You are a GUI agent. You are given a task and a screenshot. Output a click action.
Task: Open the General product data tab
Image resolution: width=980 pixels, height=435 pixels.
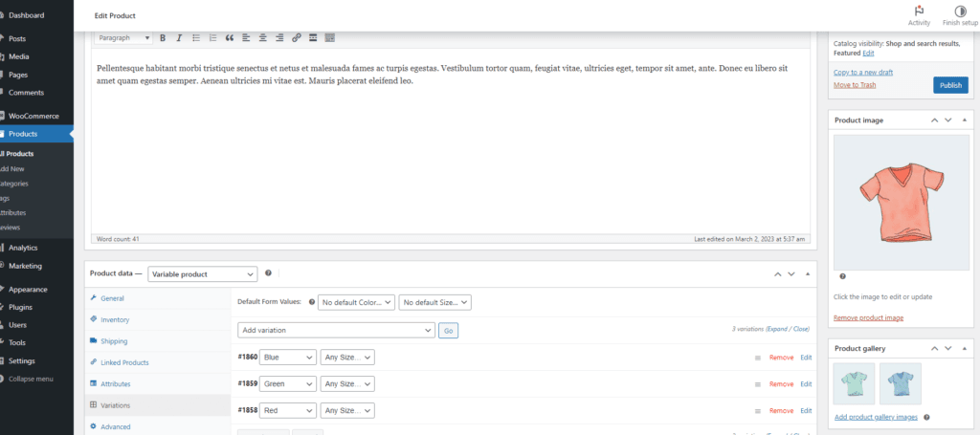[x=158, y=298]
